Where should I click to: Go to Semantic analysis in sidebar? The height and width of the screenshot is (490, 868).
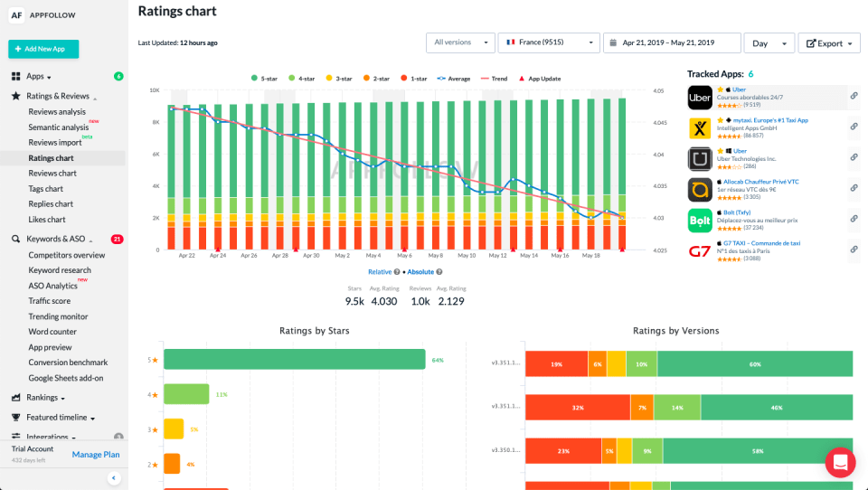pyautogui.click(x=59, y=127)
